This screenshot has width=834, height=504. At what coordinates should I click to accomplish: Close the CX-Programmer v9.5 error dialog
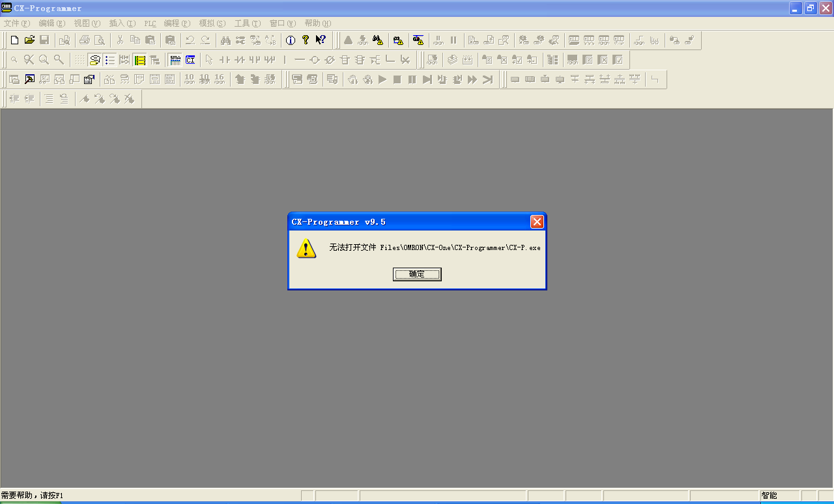pos(537,222)
